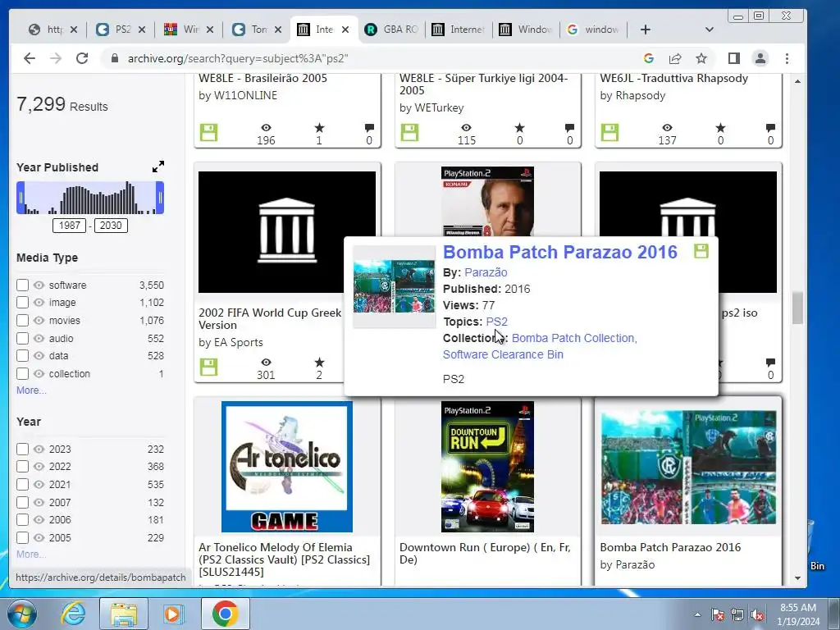Click the left handle of year range slider
840x630 pixels.
pyautogui.click(x=21, y=198)
